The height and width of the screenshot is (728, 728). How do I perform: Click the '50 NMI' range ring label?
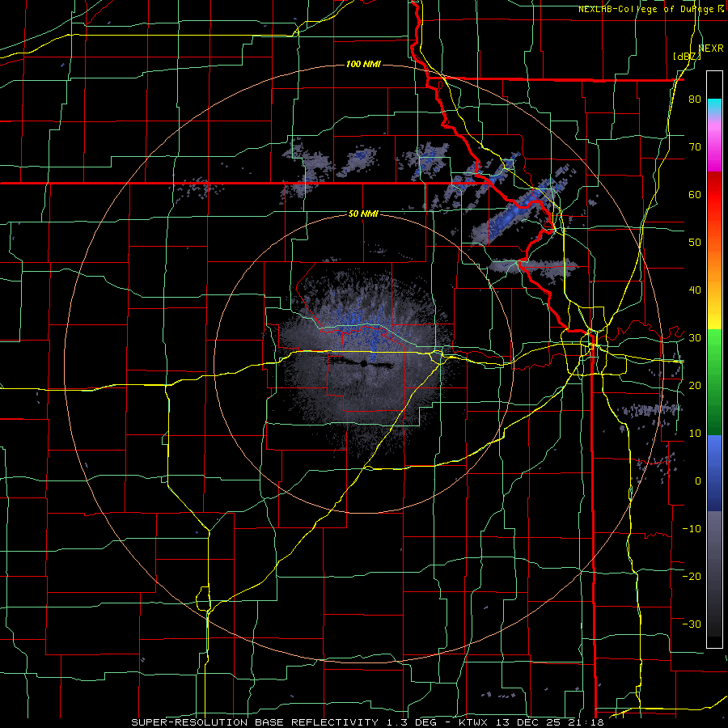(x=363, y=214)
